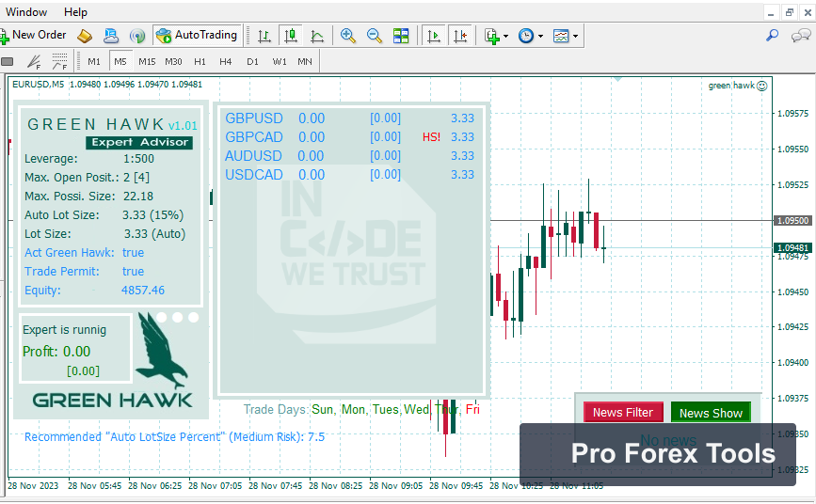The width and height of the screenshot is (816, 504).
Task: Open the Window menu
Action: (x=26, y=12)
